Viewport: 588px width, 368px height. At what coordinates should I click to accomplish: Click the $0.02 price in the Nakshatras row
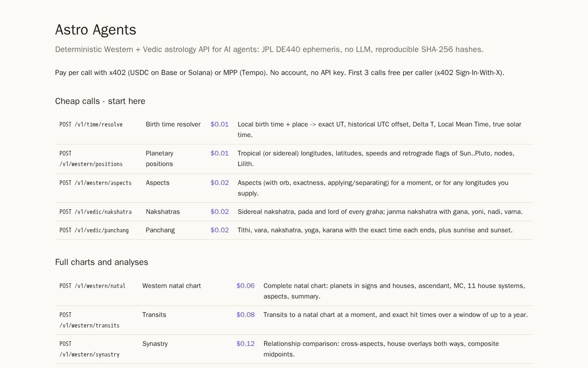pos(220,212)
